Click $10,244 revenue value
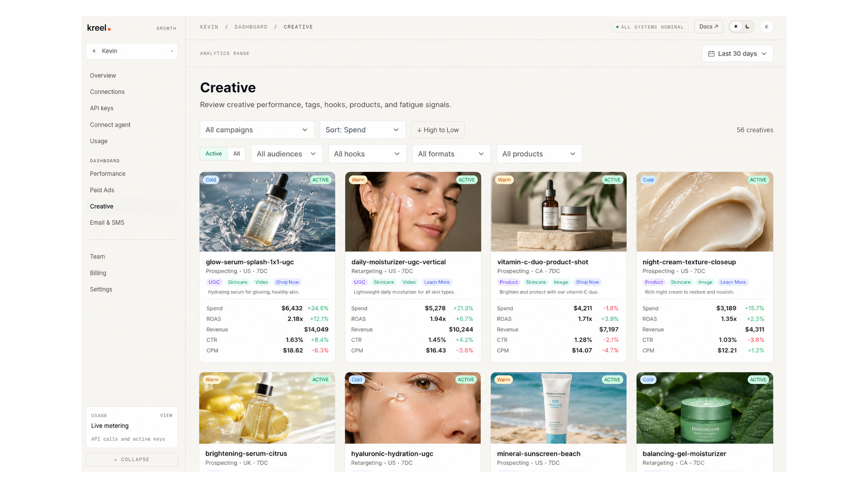The height and width of the screenshot is (488, 868). 461,329
